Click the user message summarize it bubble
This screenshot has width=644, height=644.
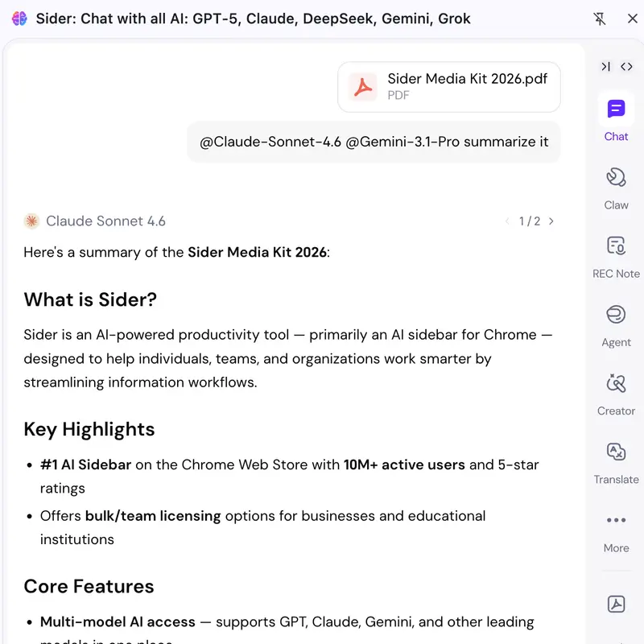coord(374,142)
